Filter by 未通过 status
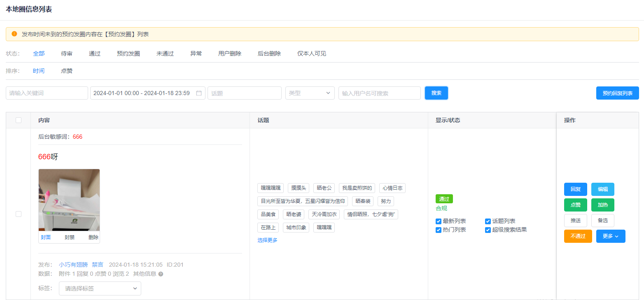Image resolution: width=644 pixels, height=300 pixels. coord(165,53)
